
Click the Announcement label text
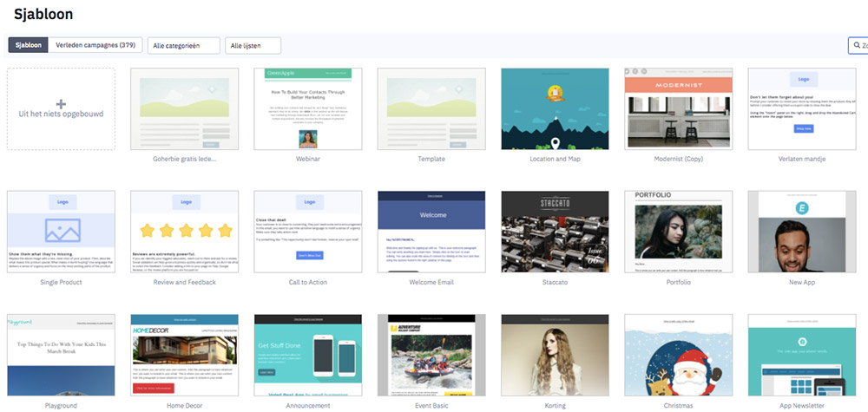pyautogui.click(x=308, y=405)
